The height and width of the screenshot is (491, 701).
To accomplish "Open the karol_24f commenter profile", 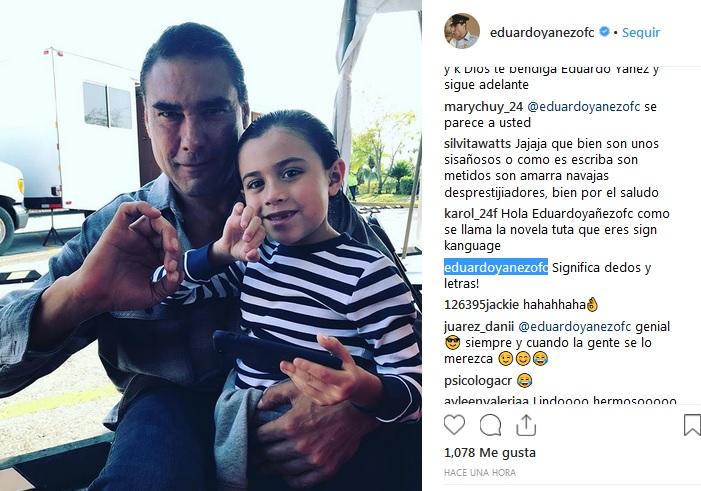I will pos(466,214).
